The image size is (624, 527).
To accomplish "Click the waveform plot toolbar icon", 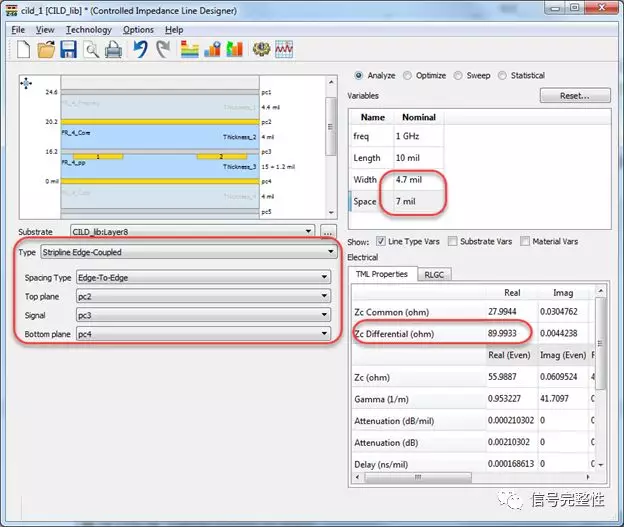I will (284, 49).
